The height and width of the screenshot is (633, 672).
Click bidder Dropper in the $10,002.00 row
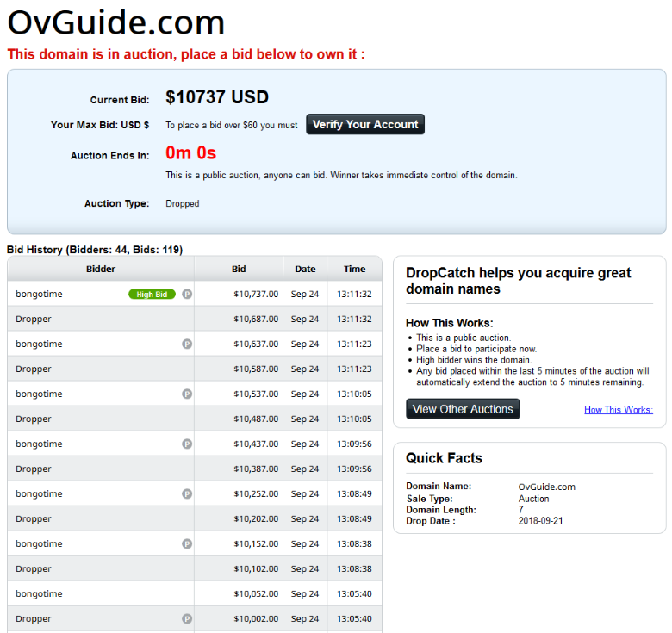pyautogui.click(x=34, y=619)
